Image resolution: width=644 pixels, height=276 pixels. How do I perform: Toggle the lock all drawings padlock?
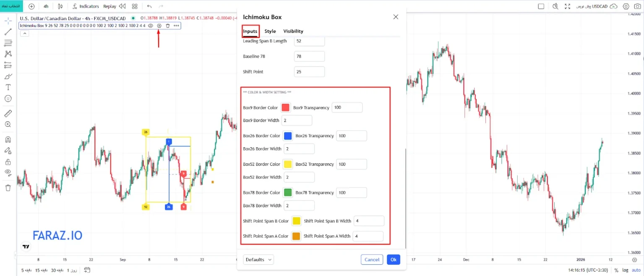coord(8,162)
